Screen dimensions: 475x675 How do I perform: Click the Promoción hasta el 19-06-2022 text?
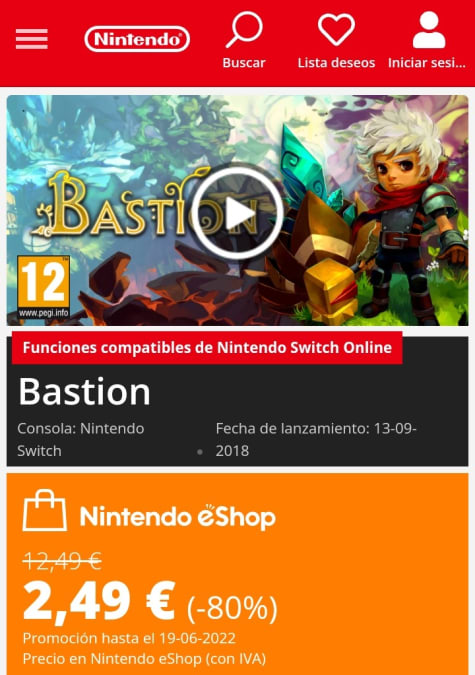click(x=129, y=638)
